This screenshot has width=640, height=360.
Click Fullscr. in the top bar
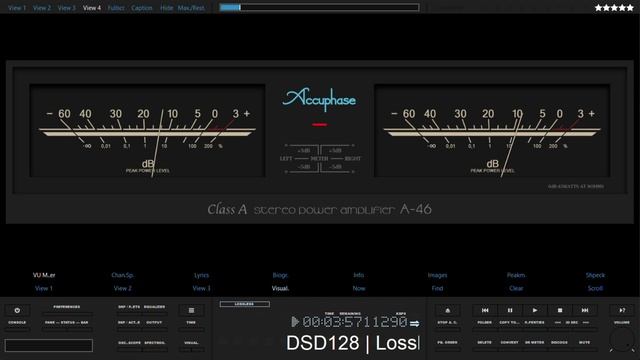click(116, 8)
